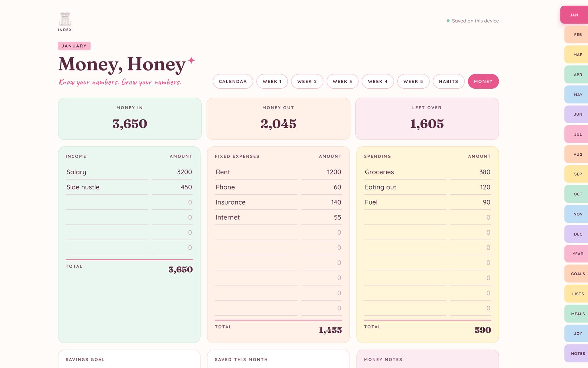Image resolution: width=588 pixels, height=368 pixels.
Task: Open the YEAR overview side tab
Action: [x=576, y=254]
